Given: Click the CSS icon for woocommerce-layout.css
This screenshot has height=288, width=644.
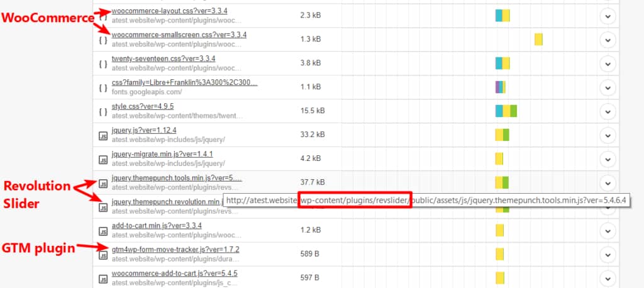Looking at the screenshot, I should (x=104, y=17).
